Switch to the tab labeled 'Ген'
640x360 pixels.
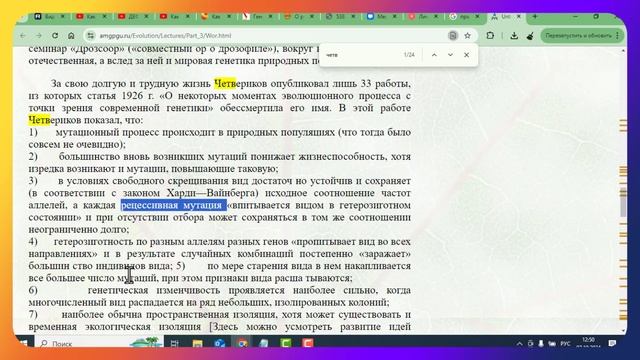point(257,17)
